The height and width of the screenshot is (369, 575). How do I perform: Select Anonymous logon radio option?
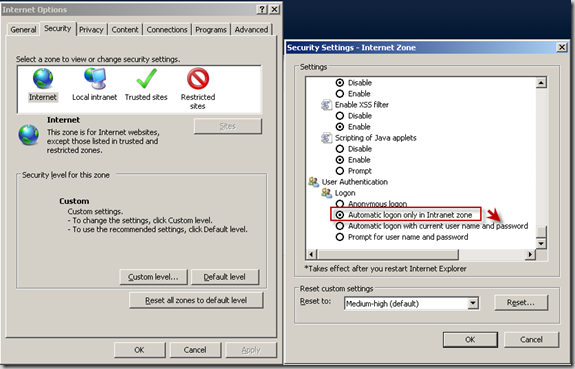[x=340, y=204]
